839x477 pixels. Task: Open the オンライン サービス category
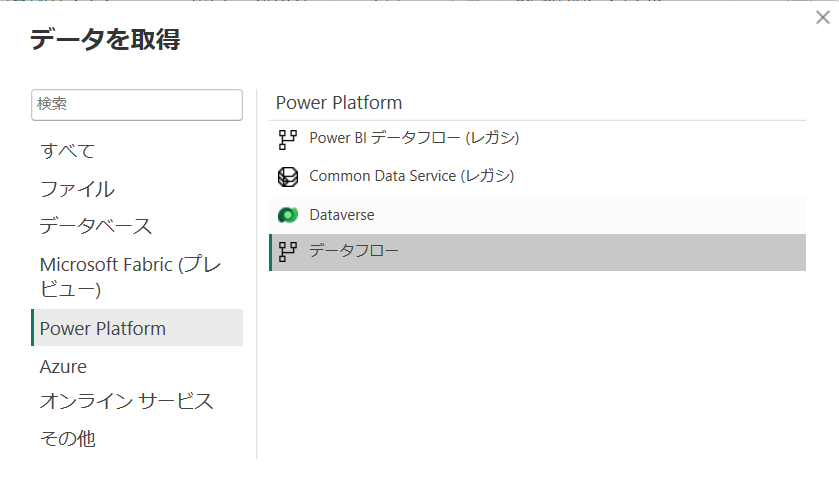126,401
